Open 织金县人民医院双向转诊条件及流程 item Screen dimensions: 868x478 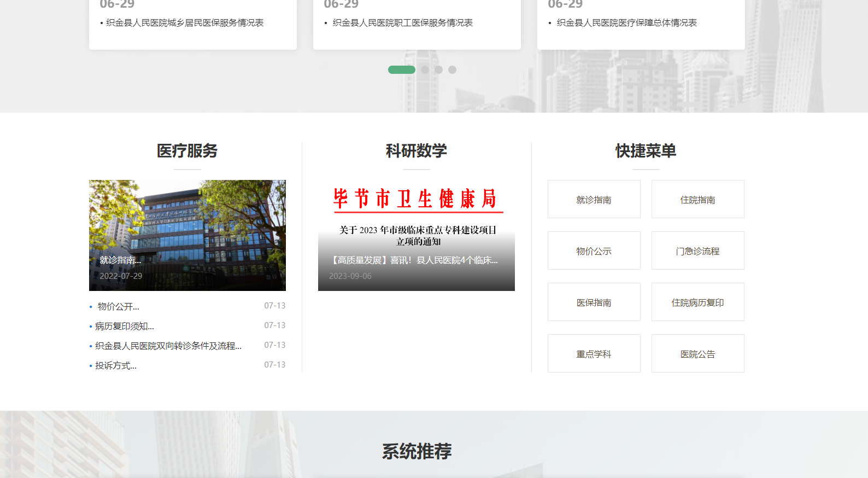[x=168, y=346]
